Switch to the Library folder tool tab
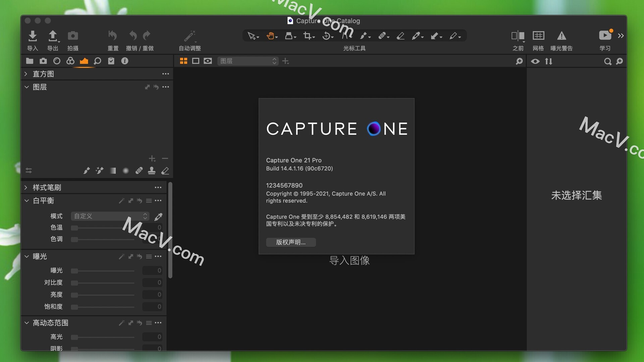The image size is (644, 362). [x=30, y=61]
